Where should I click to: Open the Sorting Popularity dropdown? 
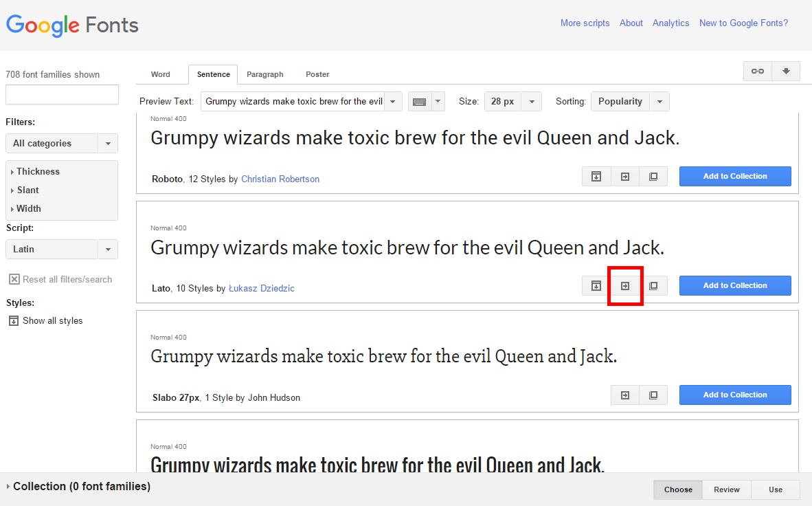point(630,102)
